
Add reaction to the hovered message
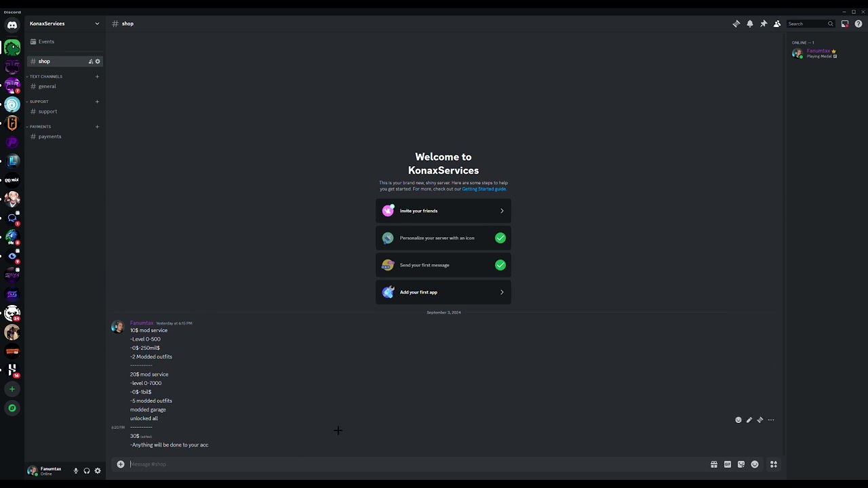point(738,420)
